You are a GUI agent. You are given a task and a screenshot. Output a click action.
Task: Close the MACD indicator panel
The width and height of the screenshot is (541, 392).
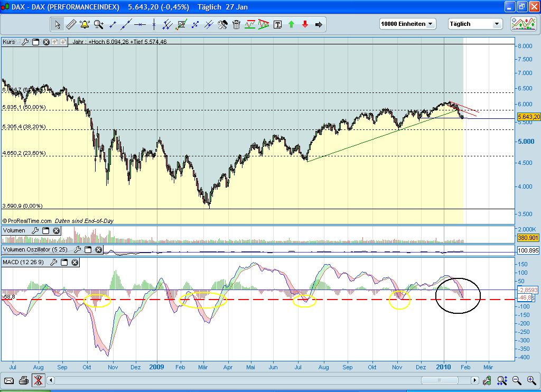(x=74, y=262)
